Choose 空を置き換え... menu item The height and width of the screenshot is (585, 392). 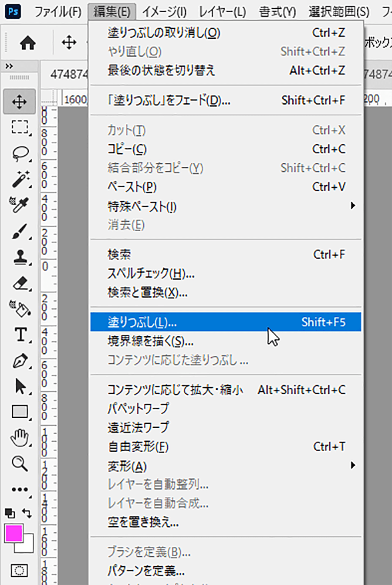click(226, 522)
